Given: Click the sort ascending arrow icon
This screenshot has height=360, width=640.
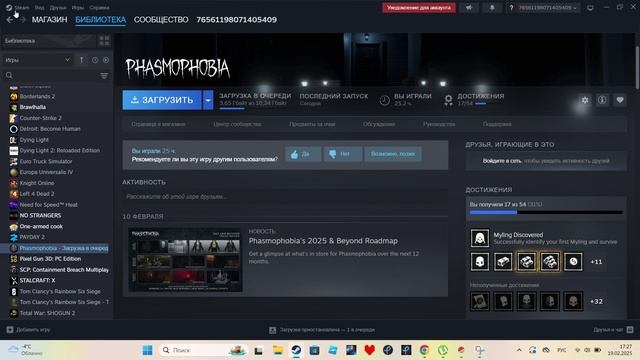Looking at the screenshot, I should (82, 60).
